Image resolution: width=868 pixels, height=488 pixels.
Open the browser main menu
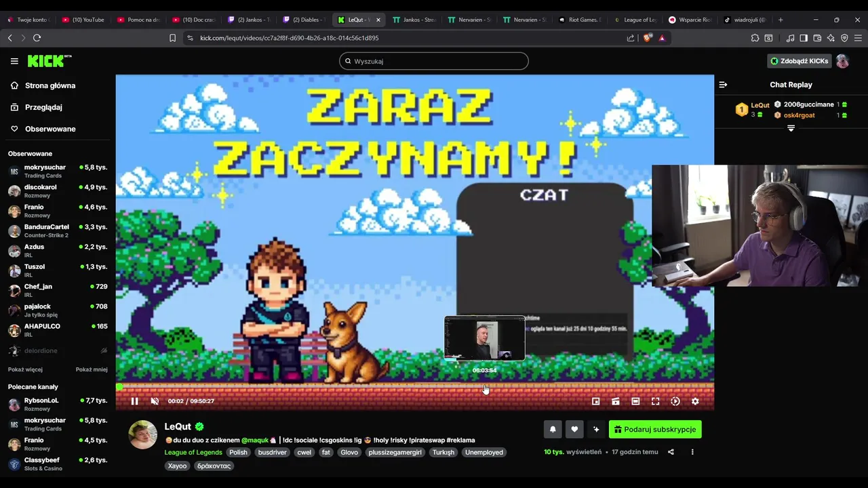pyautogui.click(x=858, y=38)
